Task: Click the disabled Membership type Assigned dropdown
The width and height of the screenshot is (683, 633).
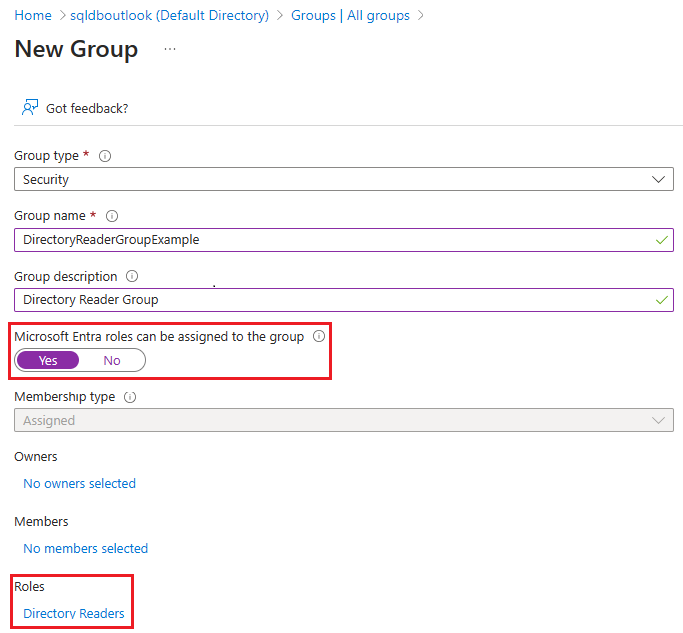Action: pyautogui.click(x=344, y=420)
